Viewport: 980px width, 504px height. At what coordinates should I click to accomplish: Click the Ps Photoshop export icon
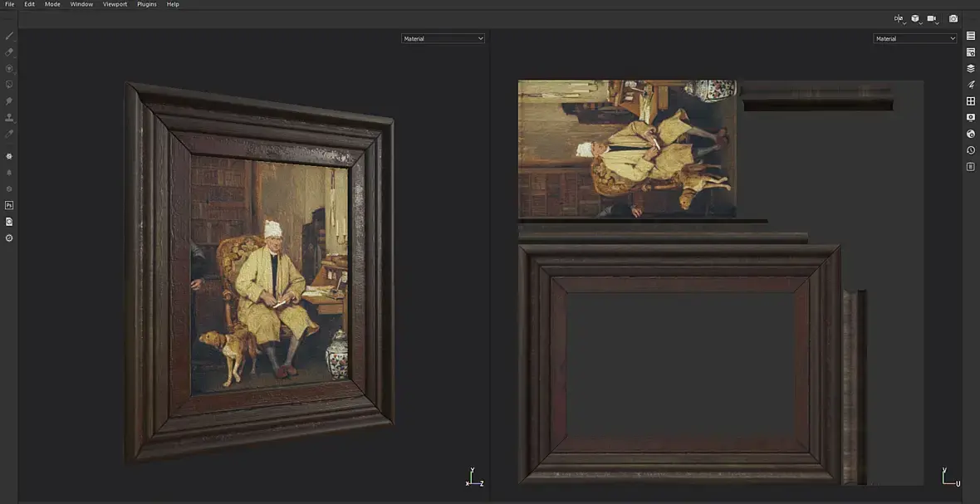(x=9, y=205)
